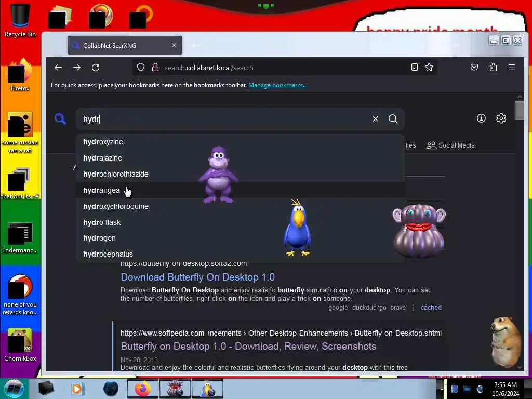The width and height of the screenshot is (532, 399).
Task: Submit search with the magnifier button
Action: (393, 119)
